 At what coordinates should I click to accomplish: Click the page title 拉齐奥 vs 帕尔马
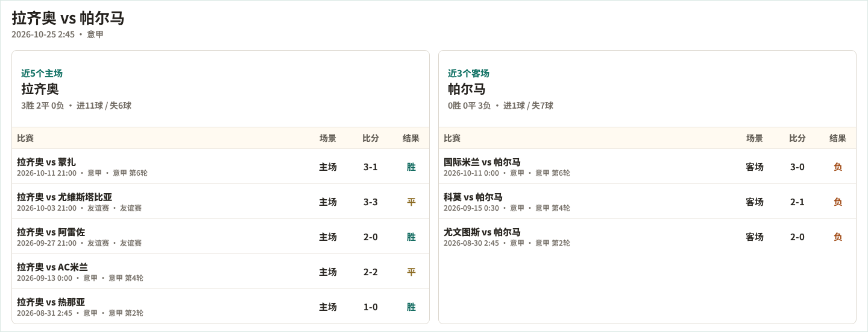point(68,18)
